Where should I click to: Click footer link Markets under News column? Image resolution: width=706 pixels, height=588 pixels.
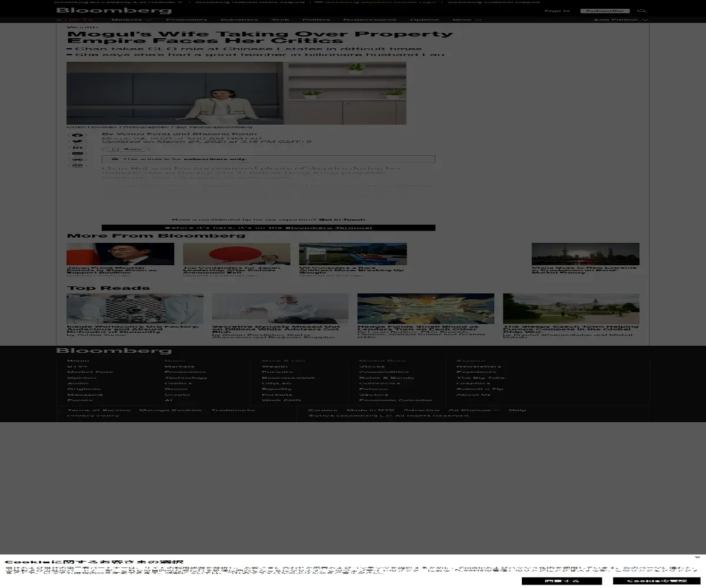[x=179, y=366]
